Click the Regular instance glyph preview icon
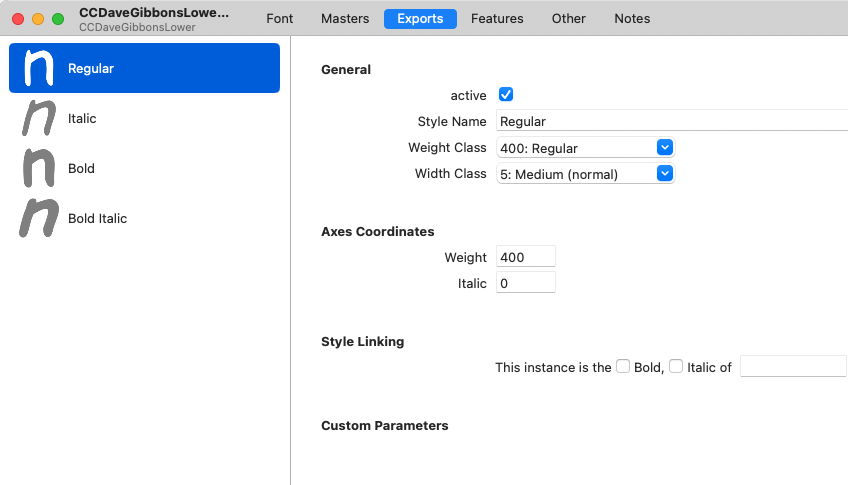This screenshot has height=485, width=848. [38, 68]
